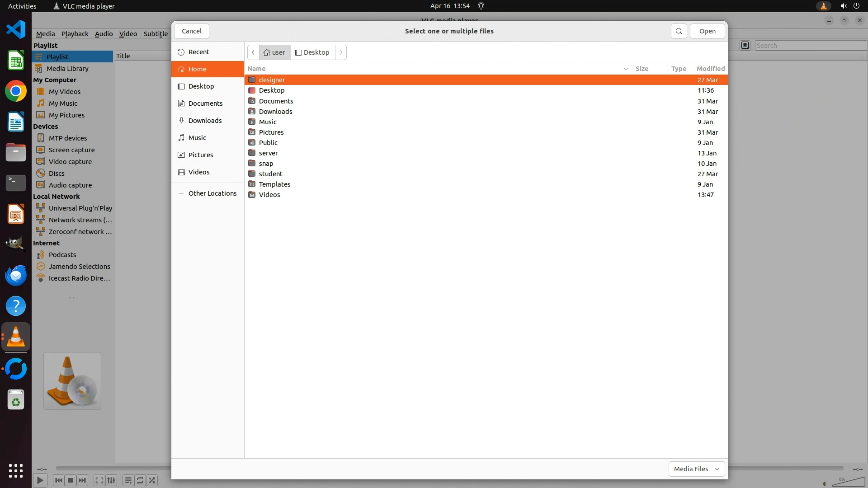Open the Audio menu
Screen dimensions: 868x488
click(104, 34)
